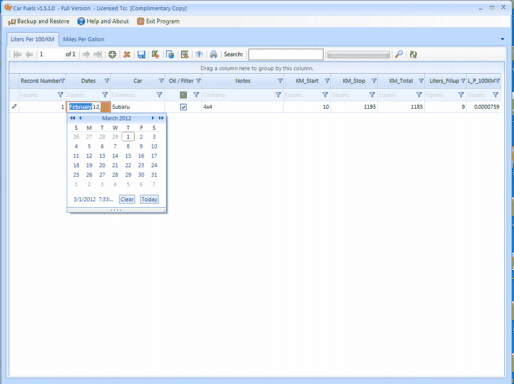514x384 pixels.
Task: Open filter operator for the KM_Start filter row
Action: point(325,95)
